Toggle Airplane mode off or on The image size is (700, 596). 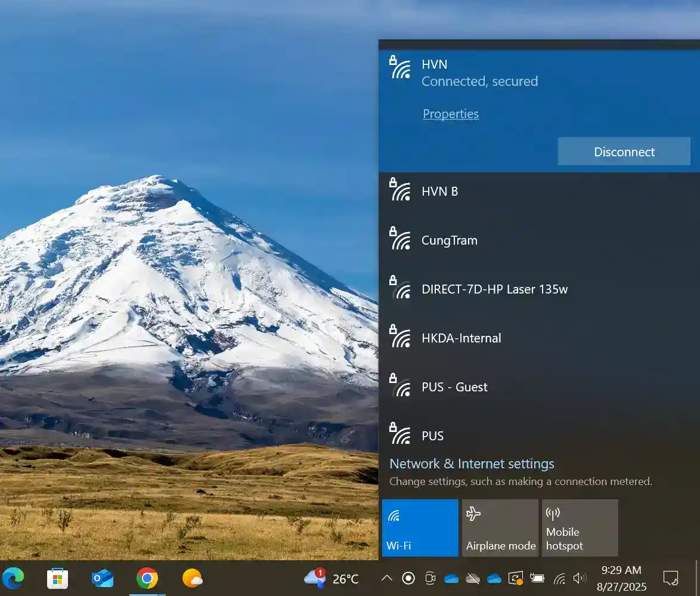point(500,527)
